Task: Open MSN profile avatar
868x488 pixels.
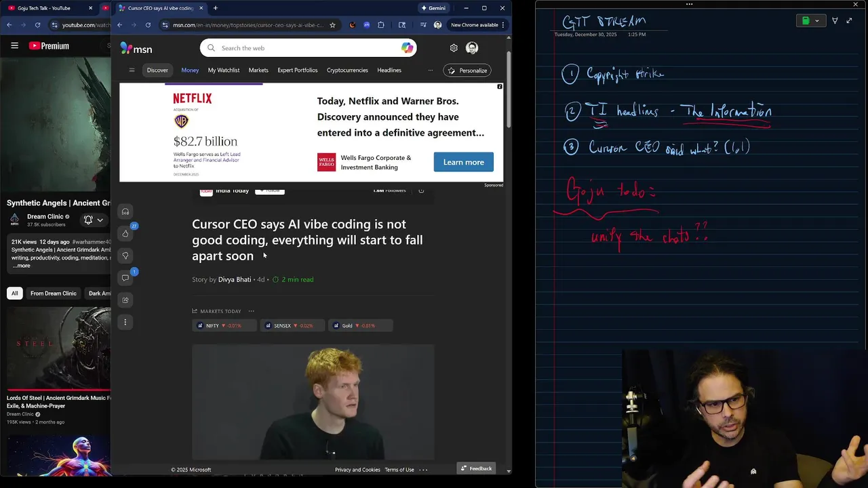Action: point(472,48)
